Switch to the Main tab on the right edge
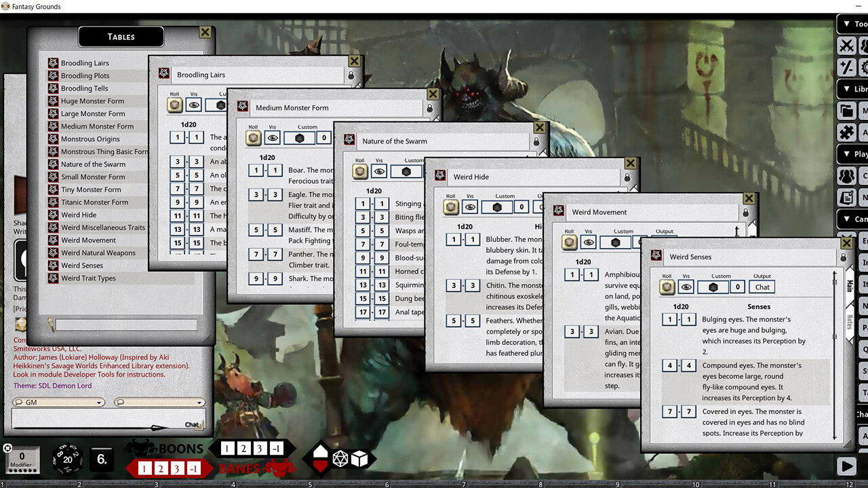The width and height of the screenshot is (868, 488). [x=850, y=286]
